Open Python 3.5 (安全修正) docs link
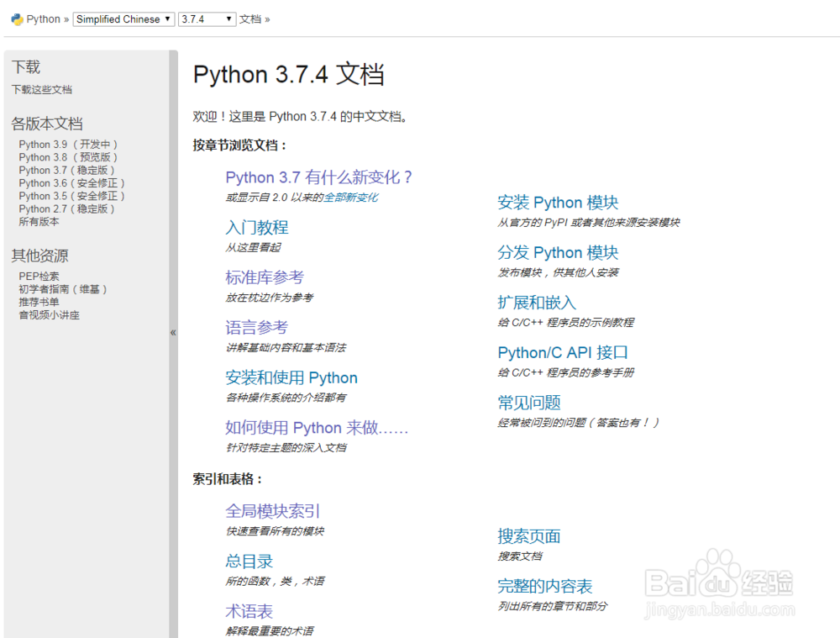 click(x=71, y=196)
